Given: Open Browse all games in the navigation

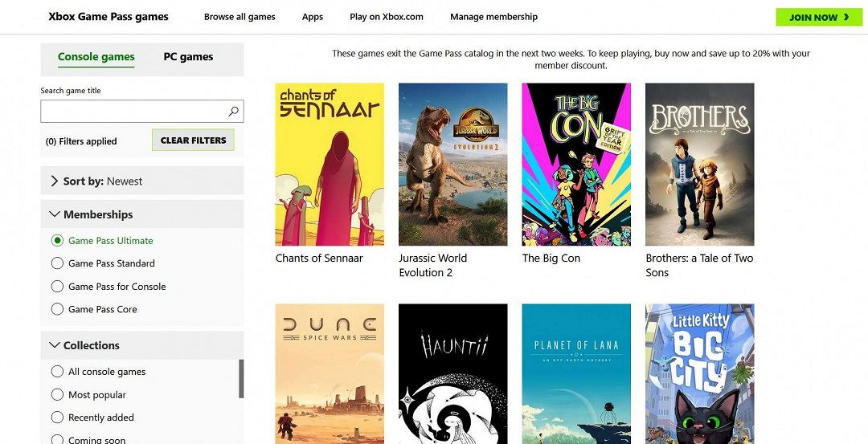Looking at the screenshot, I should coord(240,17).
